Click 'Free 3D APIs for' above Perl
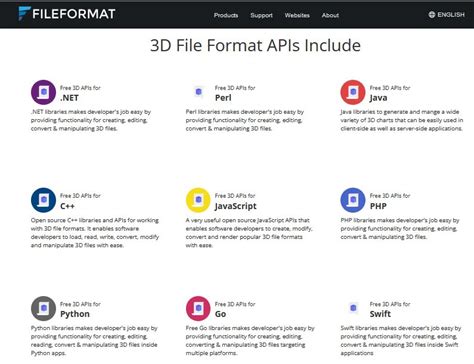 click(235, 88)
